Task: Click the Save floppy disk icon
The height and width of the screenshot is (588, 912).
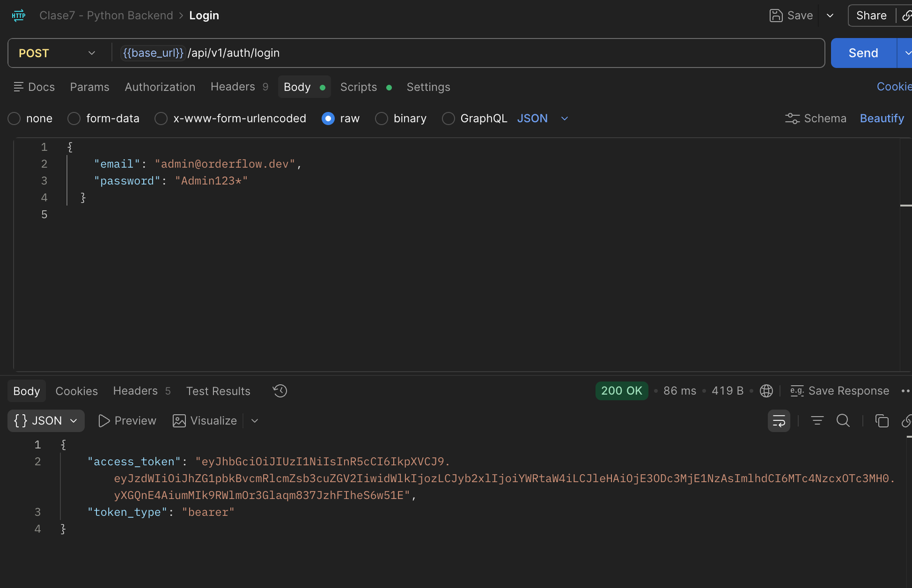Action: 776,15
